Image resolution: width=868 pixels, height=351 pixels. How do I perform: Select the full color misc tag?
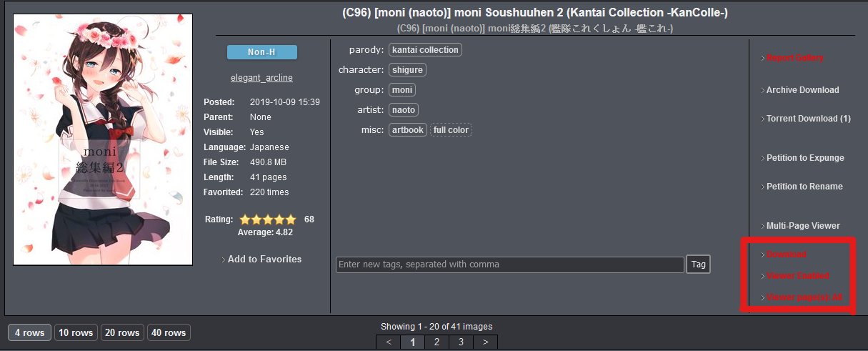(x=451, y=130)
